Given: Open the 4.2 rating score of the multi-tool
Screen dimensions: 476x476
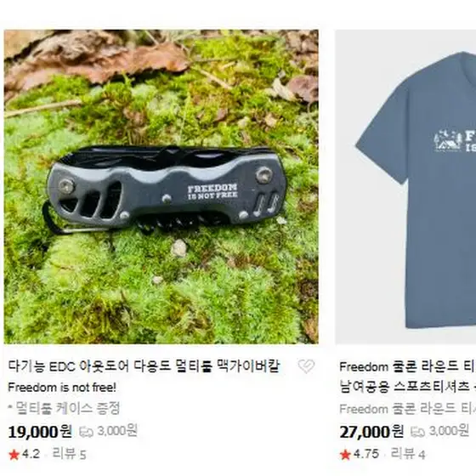Looking at the screenshot, I should click(31, 455).
